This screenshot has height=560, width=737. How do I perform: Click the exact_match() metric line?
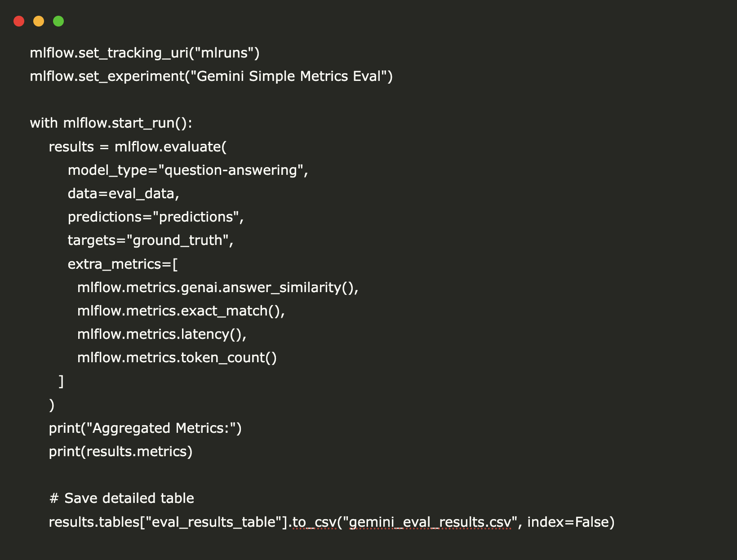[x=181, y=311]
